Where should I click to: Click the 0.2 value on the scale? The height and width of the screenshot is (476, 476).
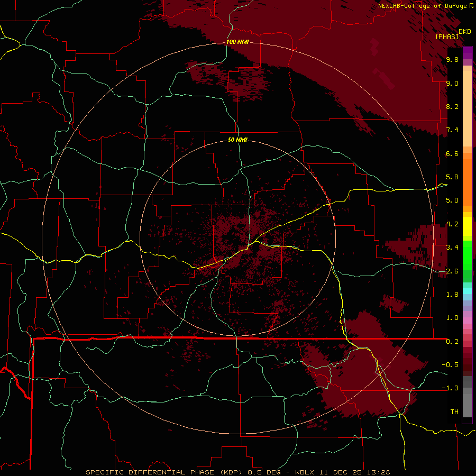[452, 342]
